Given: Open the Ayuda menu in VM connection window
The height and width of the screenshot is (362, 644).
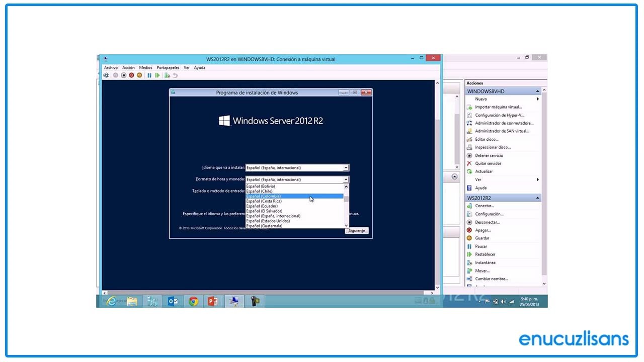Looking at the screenshot, I should [200, 67].
